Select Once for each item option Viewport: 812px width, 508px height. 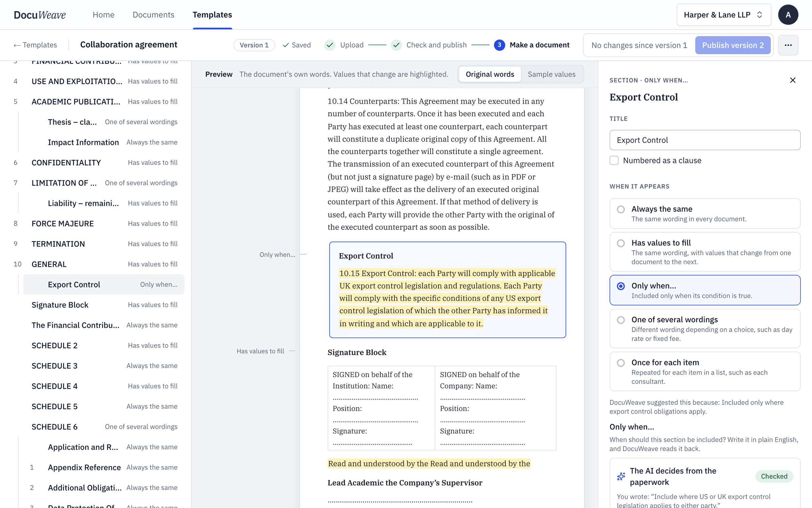(705, 371)
